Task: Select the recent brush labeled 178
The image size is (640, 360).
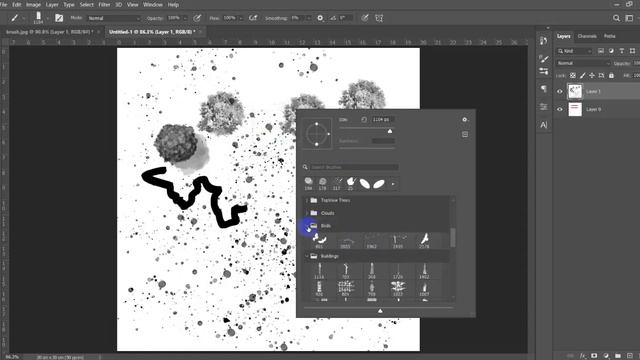Action: [322, 184]
